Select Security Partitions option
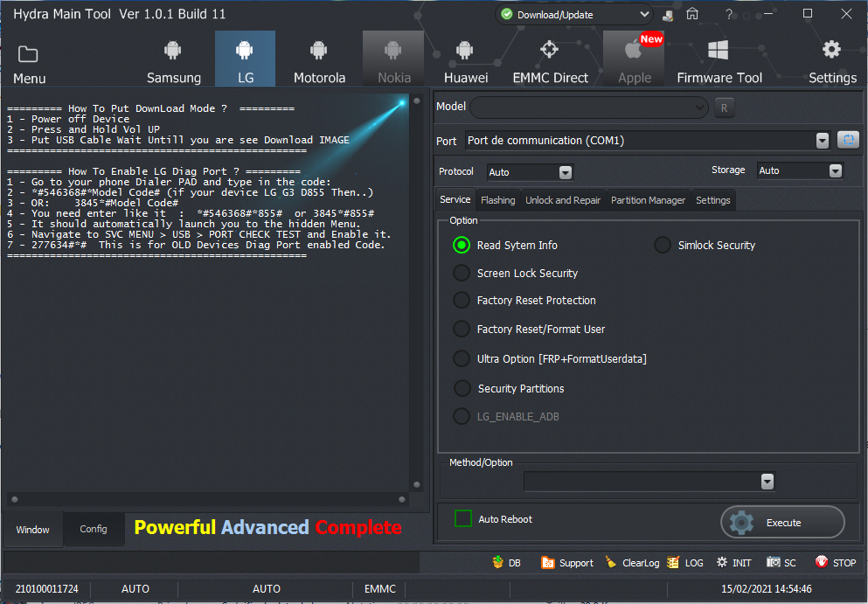 click(462, 388)
